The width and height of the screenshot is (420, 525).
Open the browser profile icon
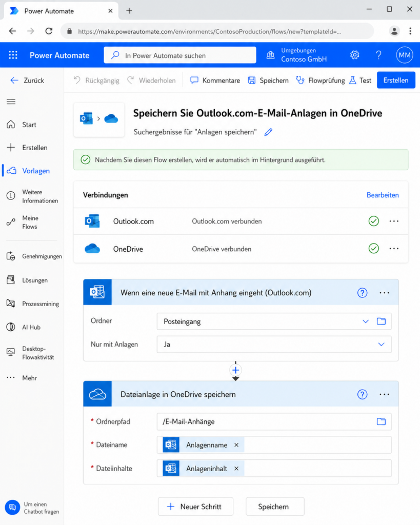coord(394,31)
